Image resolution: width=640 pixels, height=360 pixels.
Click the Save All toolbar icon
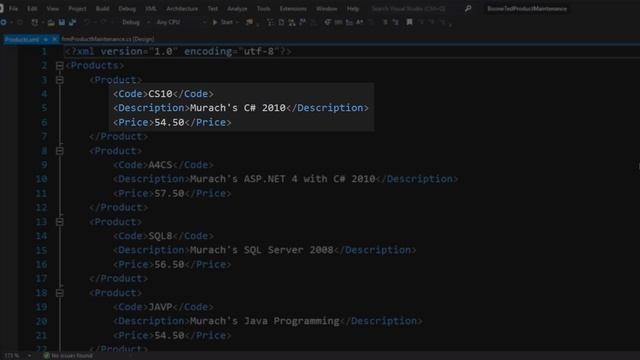click(73, 22)
